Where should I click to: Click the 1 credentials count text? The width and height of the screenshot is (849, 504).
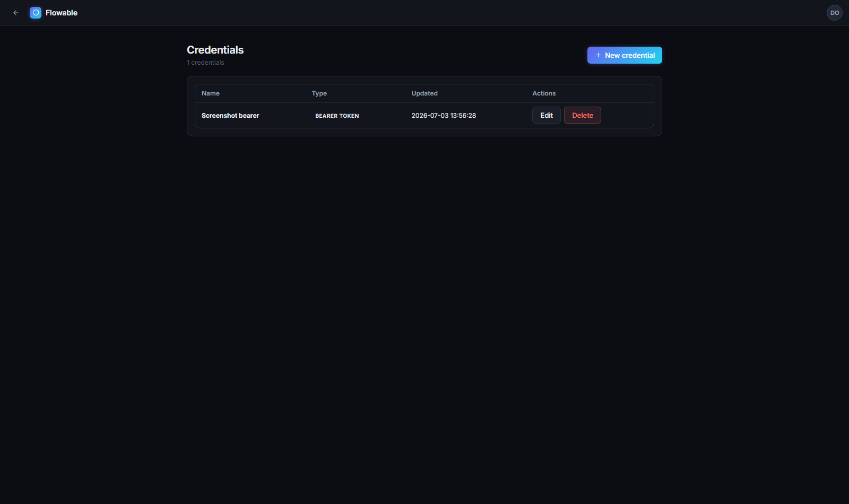click(205, 63)
